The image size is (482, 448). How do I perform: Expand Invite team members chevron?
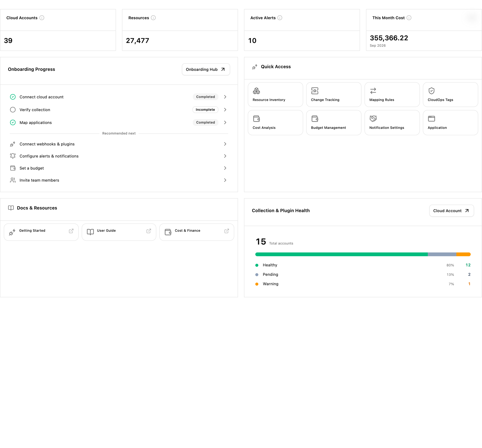coord(225,180)
